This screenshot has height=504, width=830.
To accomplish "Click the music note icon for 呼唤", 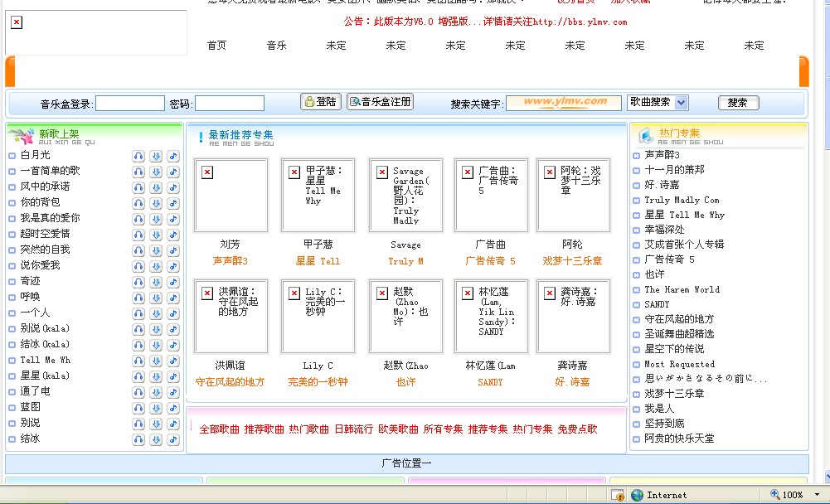I will (173, 298).
